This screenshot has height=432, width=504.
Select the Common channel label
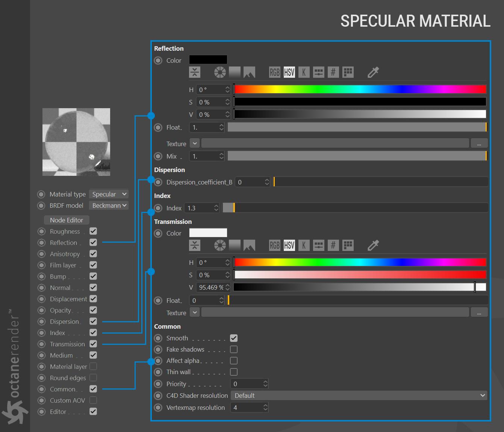[63, 389]
